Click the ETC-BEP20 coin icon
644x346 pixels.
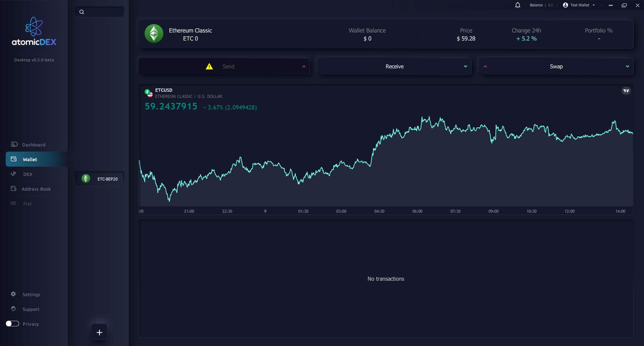[86, 179]
